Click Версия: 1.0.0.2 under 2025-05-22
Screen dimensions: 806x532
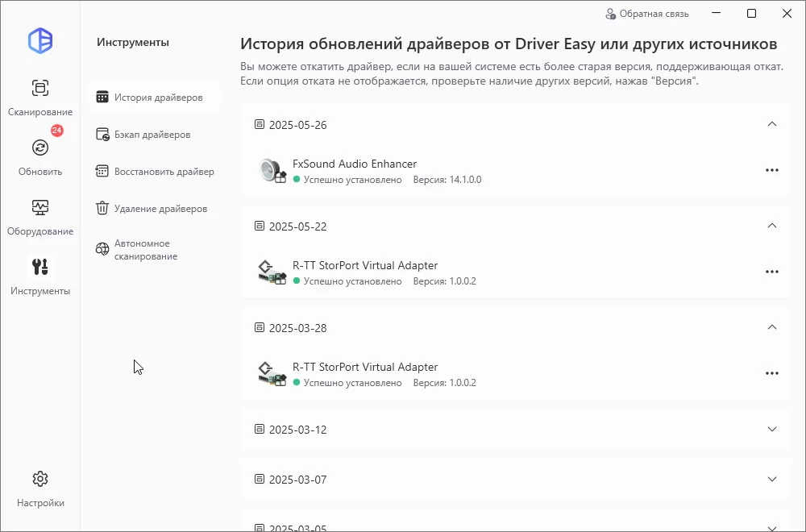[x=445, y=281]
